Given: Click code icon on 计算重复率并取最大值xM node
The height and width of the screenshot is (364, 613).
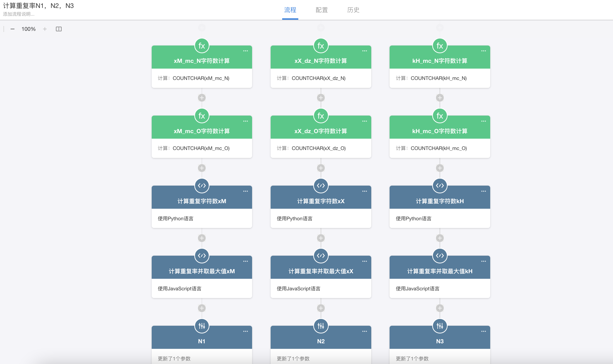Looking at the screenshot, I should (202, 256).
